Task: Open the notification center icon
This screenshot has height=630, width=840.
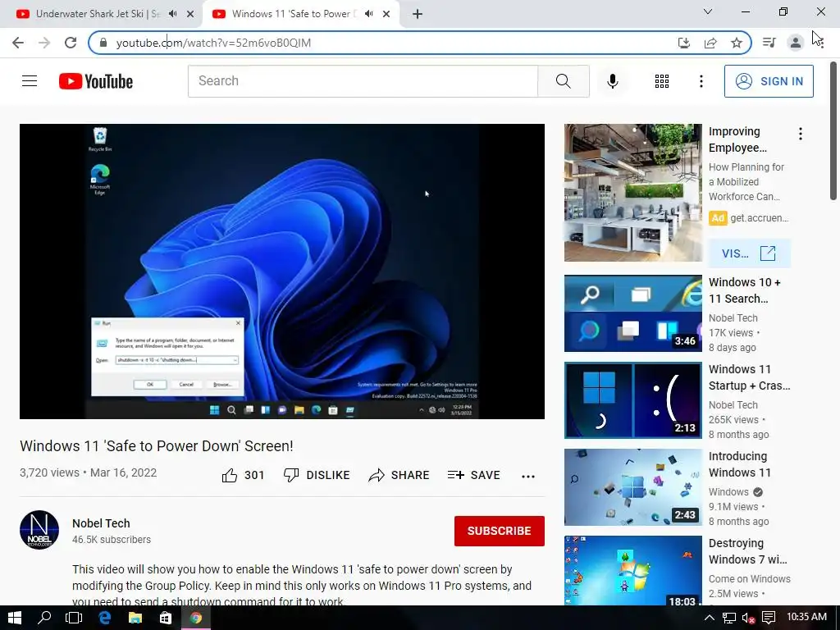Action: [x=768, y=618]
